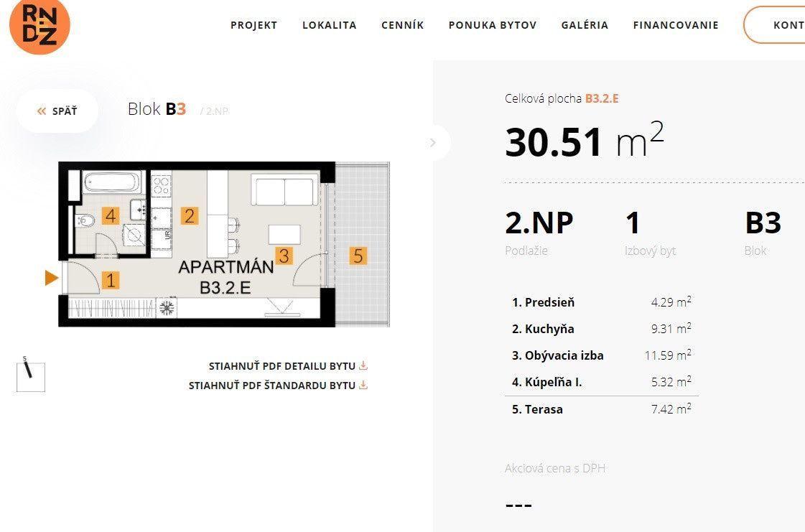Select room marker 5 on the Terasa

pos(357,255)
